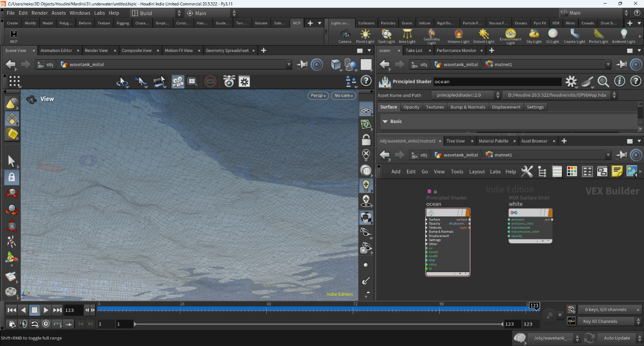Select the MtlX Surface Unlit white node
644x346 pixels.
(x=530, y=225)
